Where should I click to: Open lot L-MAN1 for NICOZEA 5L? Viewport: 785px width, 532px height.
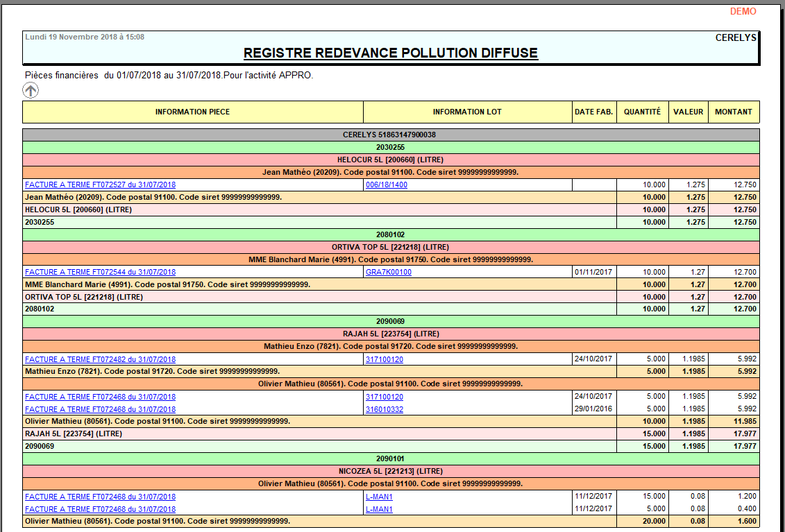[x=379, y=497]
